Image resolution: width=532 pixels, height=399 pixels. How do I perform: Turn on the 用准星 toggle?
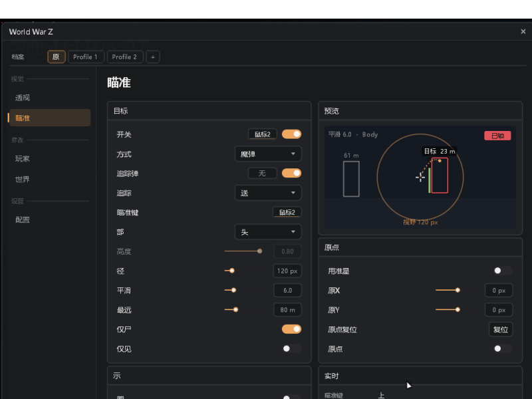502,271
